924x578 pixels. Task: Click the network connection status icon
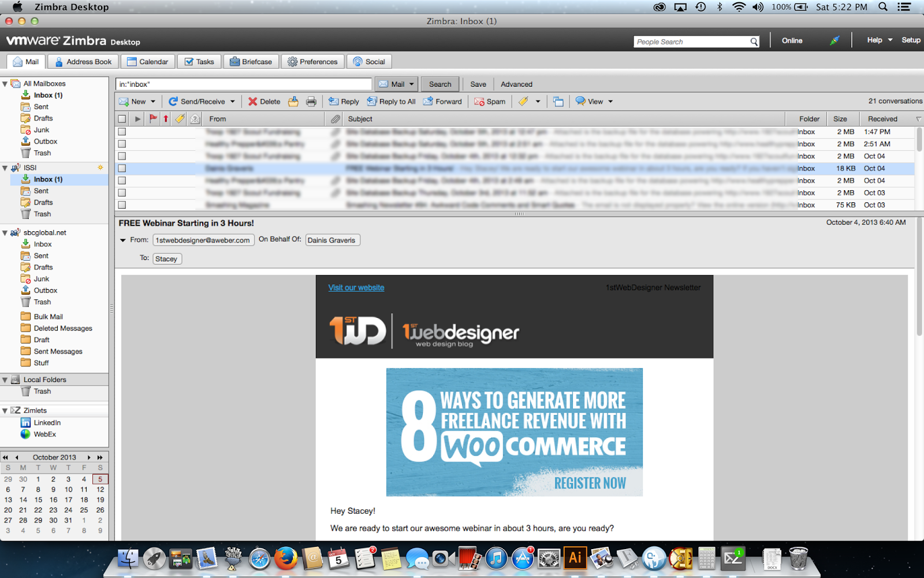coord(834,40)
